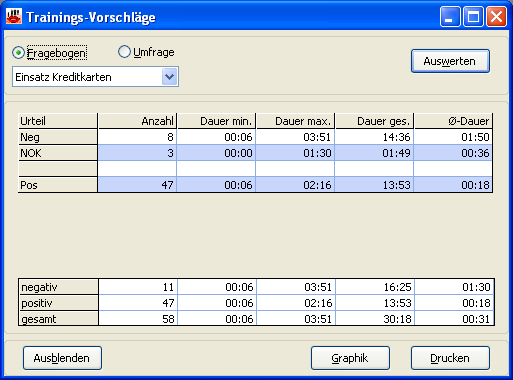This screenshot has width=513, height=380.
Task: Click the Auswerten button
Action: [450, 61]
